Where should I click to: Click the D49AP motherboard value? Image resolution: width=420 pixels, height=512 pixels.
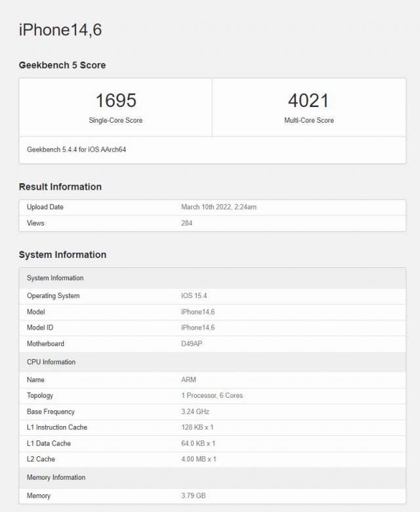point(192,344)
